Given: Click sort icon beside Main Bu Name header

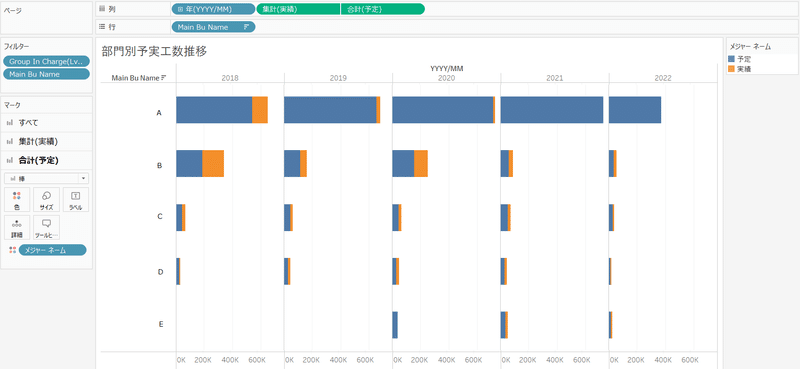Looking at the screenshot, I should [164, 78].
